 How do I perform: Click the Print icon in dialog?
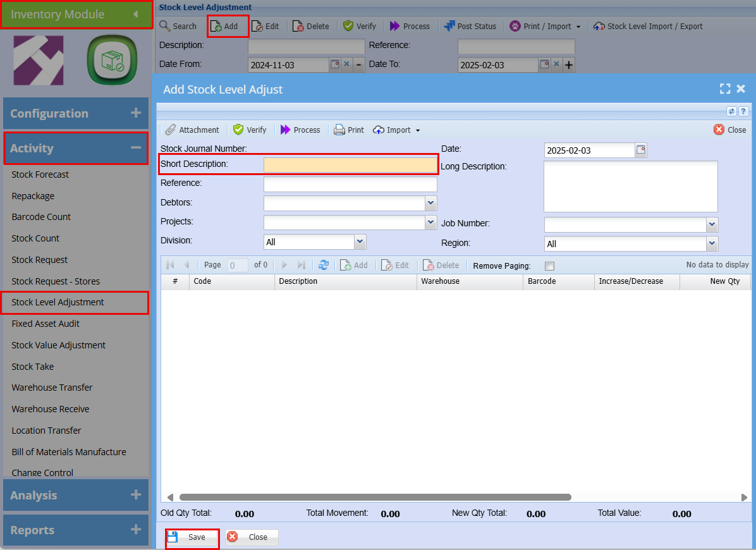pos(339,130)
